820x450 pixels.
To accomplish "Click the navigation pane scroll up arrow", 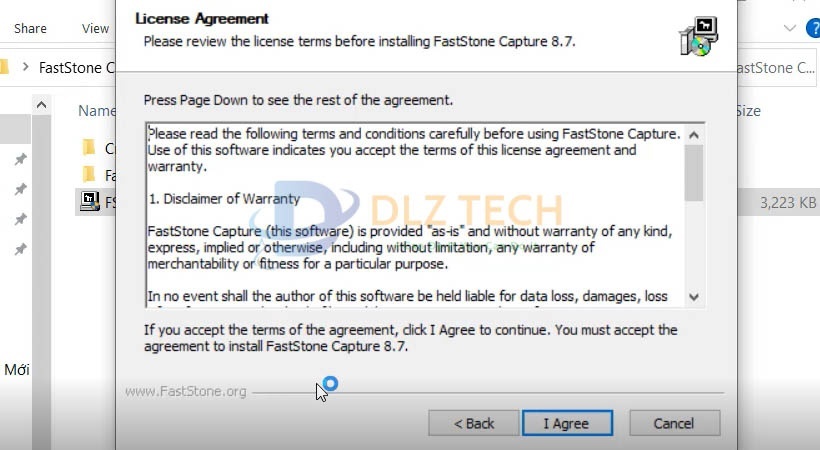I will pyautogui.click(x=41, y=106).
